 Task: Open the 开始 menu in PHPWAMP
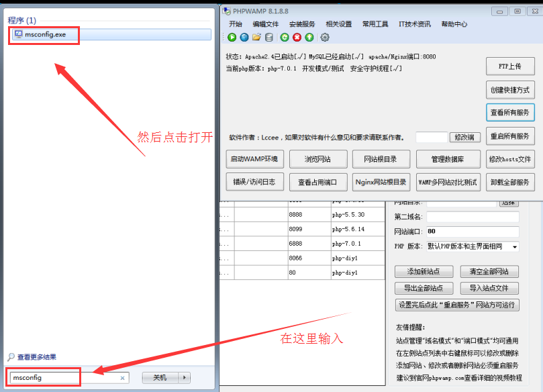point(236,24)
